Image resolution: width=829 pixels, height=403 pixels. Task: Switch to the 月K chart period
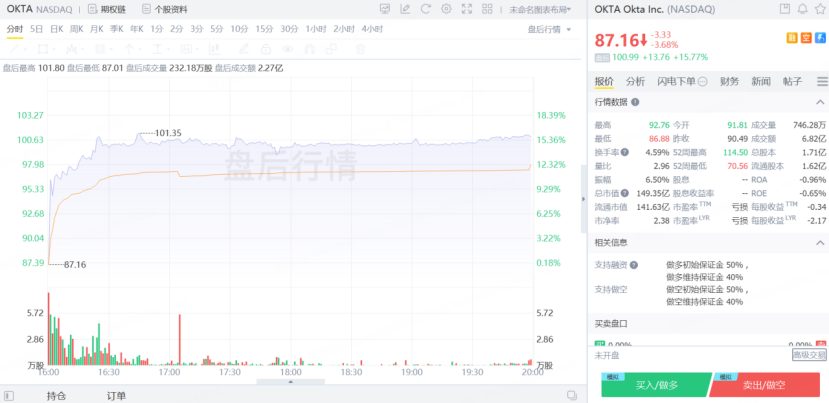[97, 29]
